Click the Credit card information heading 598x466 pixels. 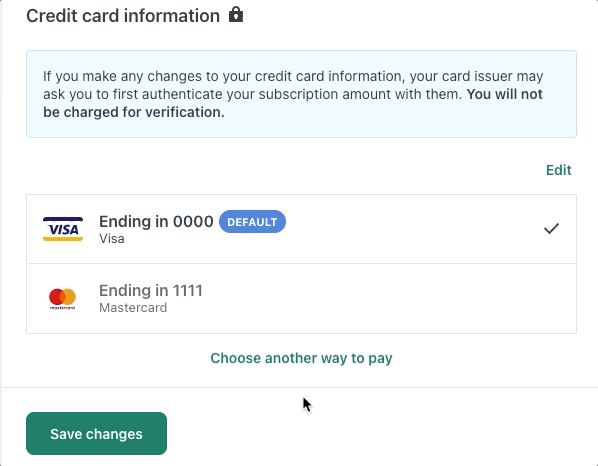tap(123, 16)
